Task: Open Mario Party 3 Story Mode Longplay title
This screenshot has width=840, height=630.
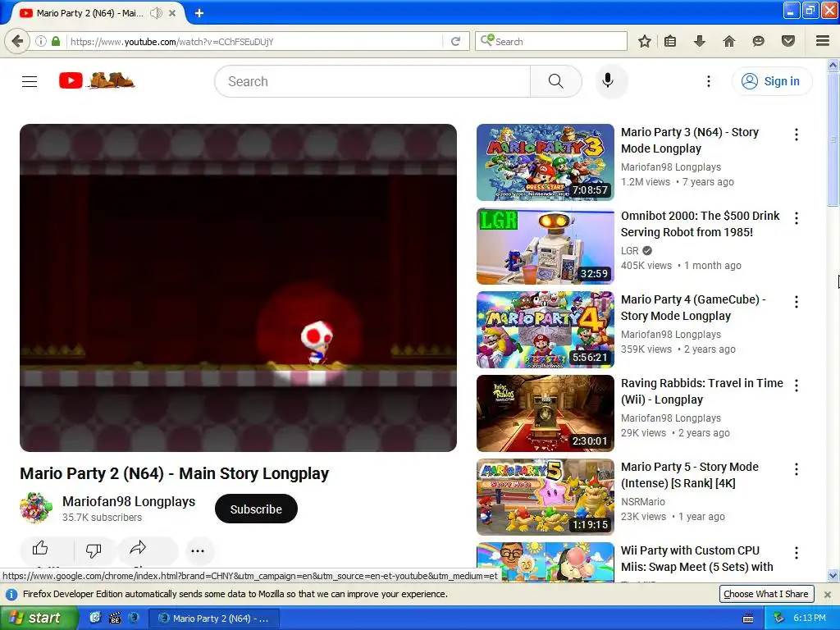Action: [x=689, y=140]
